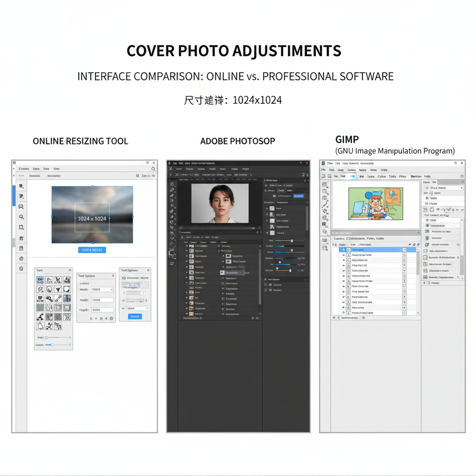476x476 pixels.
Task: Photoshop: toggle eye of top layer in right panel
Action: pos(267,209)
